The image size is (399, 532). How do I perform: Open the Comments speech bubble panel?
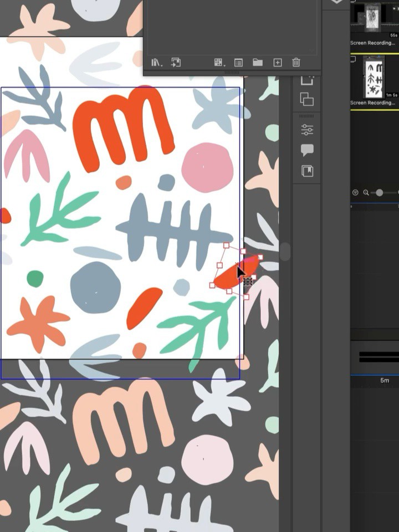(x=307, y=150)
